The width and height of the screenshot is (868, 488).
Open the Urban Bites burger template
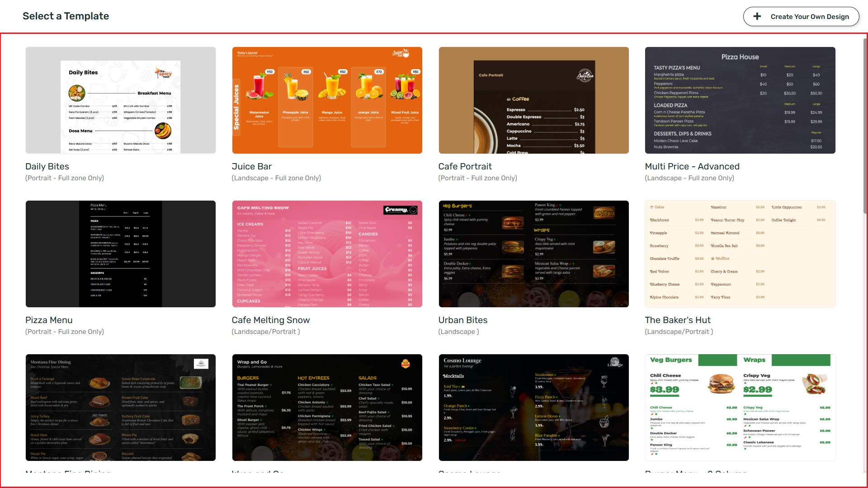(533, 254)
